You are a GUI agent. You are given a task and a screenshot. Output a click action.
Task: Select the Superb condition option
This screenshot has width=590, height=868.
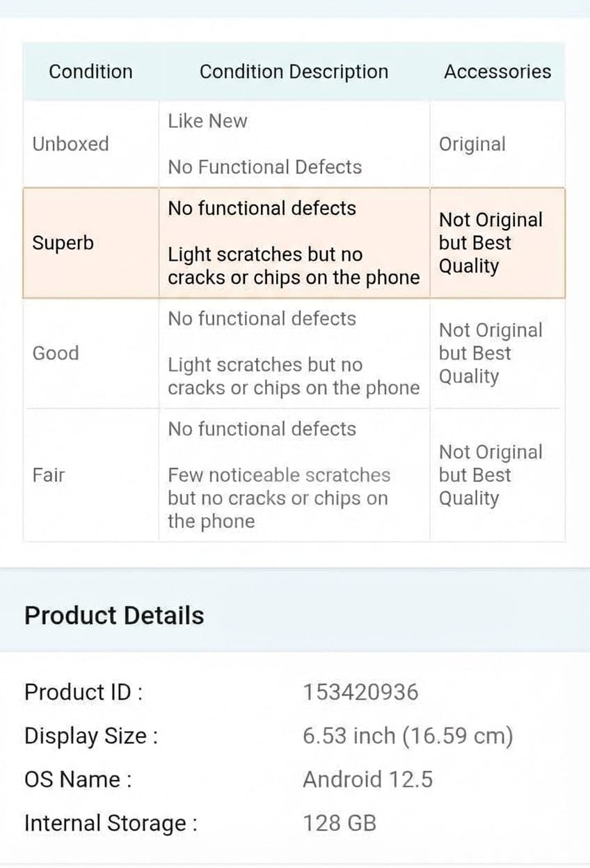pyautogui.click(x=63, y=243)
